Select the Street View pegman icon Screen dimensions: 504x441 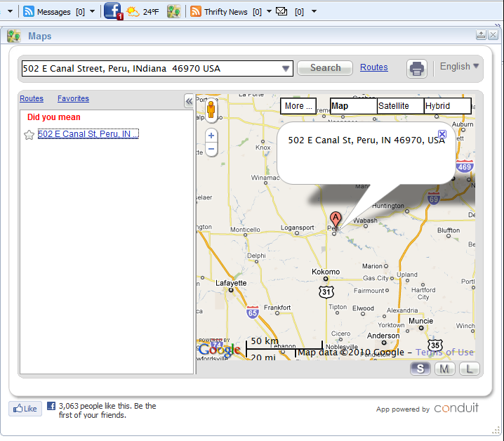click(211, 110)
